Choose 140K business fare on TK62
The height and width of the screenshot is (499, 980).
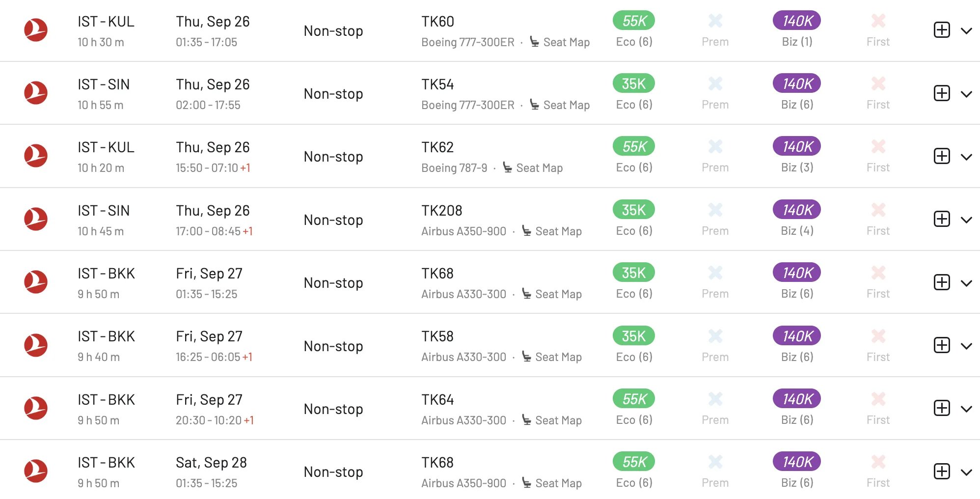[x=797, y=146]
